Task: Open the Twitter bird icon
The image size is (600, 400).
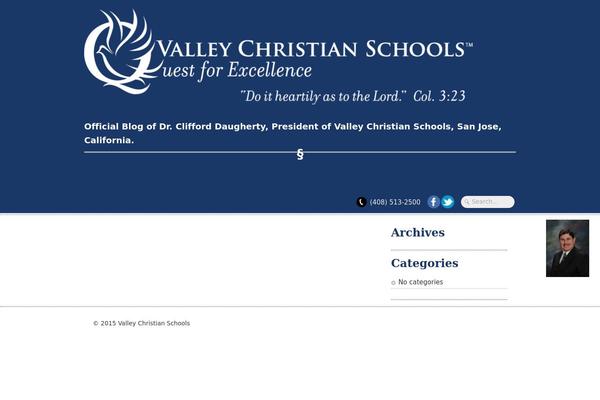Action: point(448,202)
